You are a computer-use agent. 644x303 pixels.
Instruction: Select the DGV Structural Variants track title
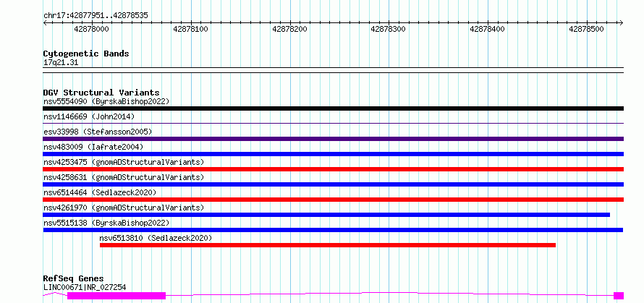coord(101,93)
